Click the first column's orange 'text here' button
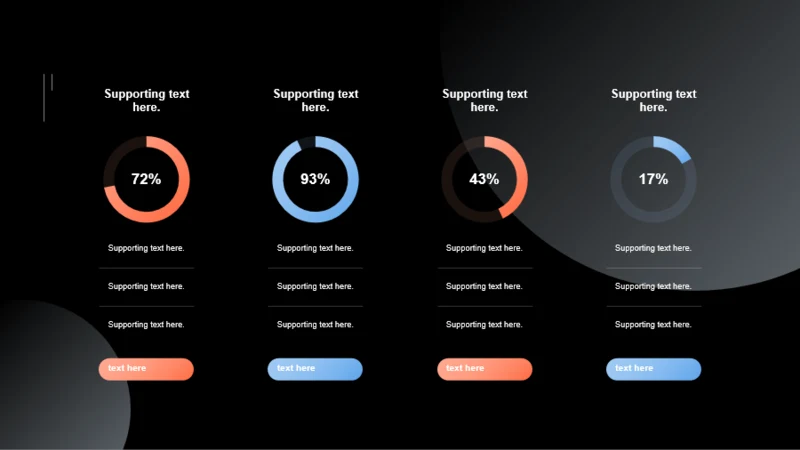The height and width of the screenshot is (450, 800). click(146, 369)
